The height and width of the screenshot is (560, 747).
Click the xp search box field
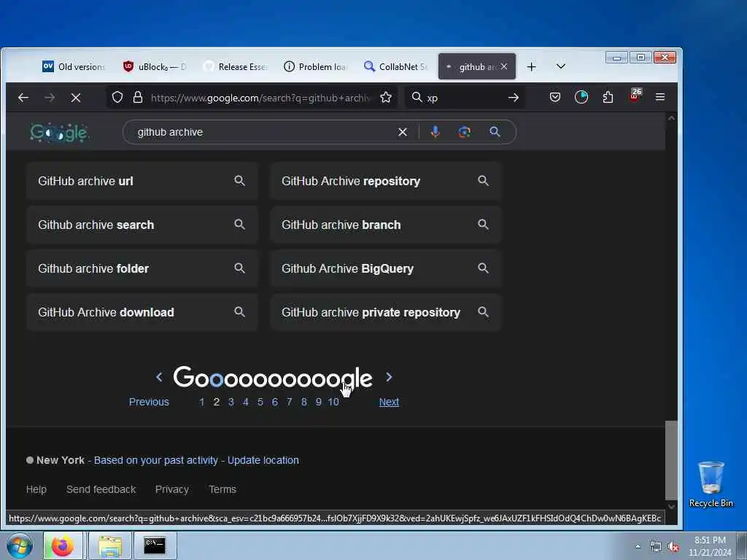click(x=465, y=98)
